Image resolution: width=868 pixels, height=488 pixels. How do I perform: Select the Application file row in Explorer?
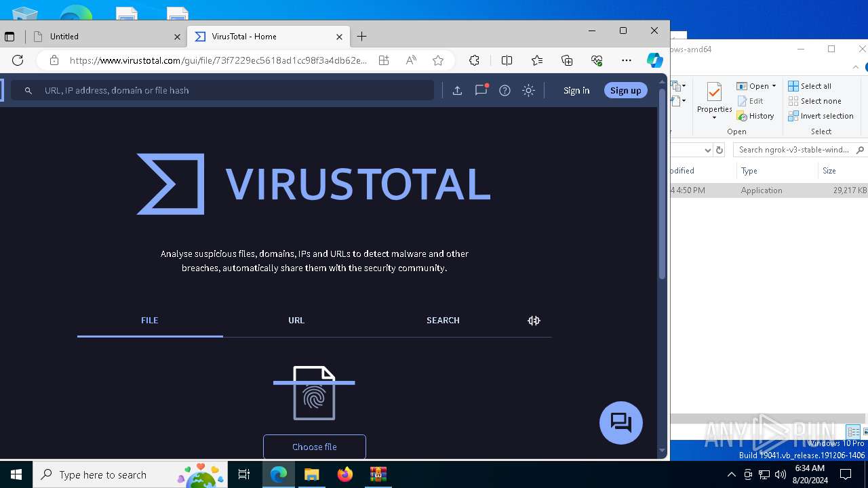(x=769, y=190)
